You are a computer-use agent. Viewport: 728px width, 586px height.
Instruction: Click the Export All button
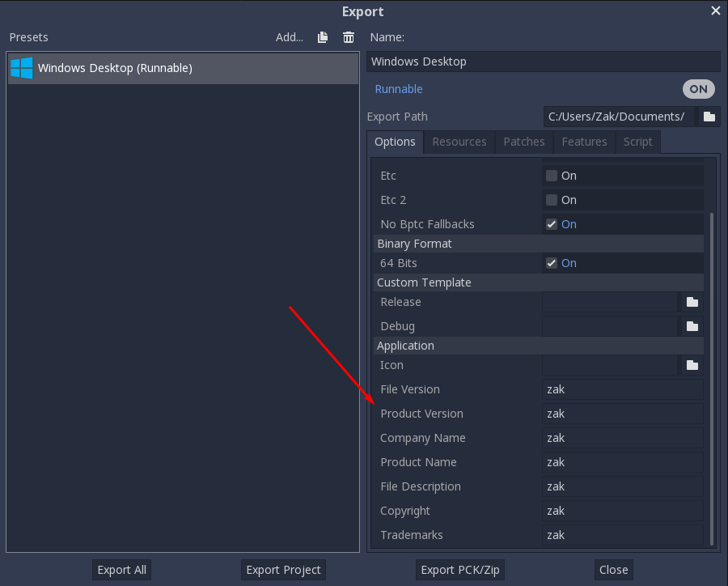(121, 570)
